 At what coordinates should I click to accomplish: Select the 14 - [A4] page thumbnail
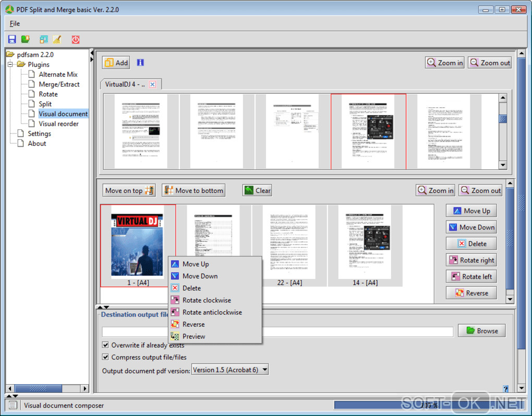[x=365, y=246]
